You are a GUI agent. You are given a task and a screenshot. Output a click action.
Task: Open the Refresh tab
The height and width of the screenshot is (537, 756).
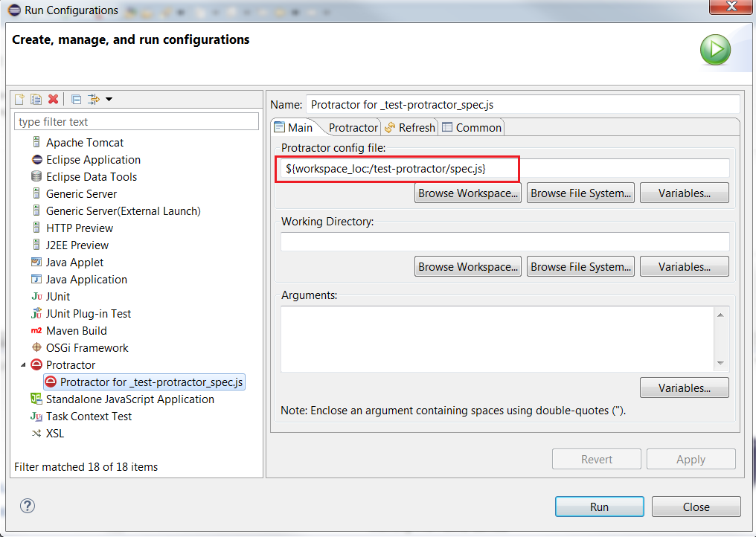tap(410, 127)
